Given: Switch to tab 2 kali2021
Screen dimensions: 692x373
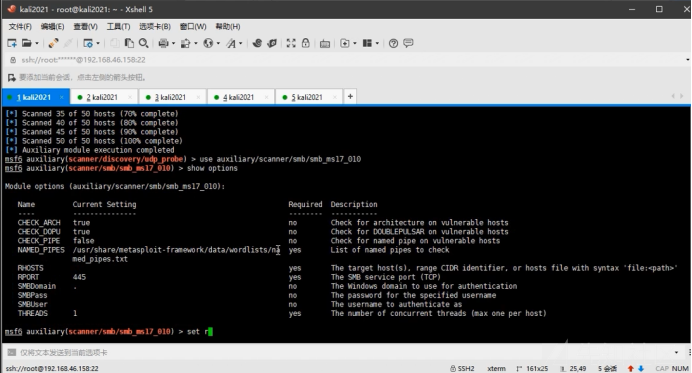Looking at the screenshot, I should pos(102,97).
